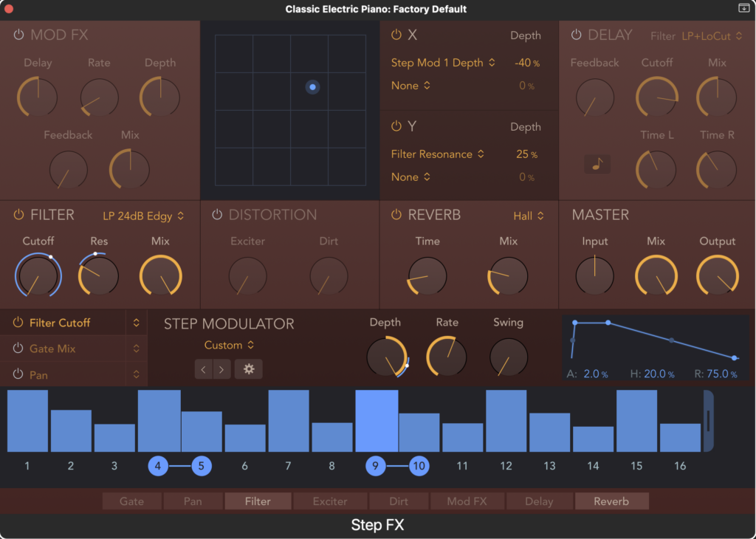Go to next pattern with right arrow icon

(219, 369)
